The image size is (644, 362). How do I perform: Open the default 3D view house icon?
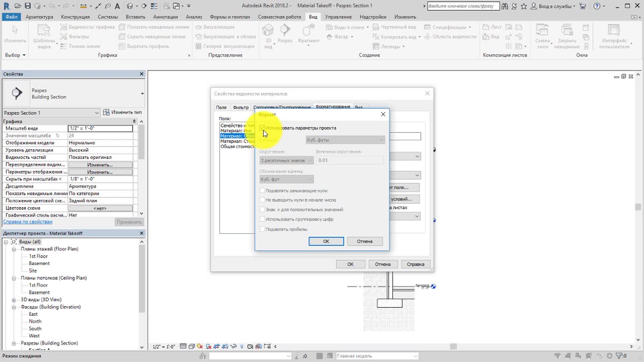point(130,6)
